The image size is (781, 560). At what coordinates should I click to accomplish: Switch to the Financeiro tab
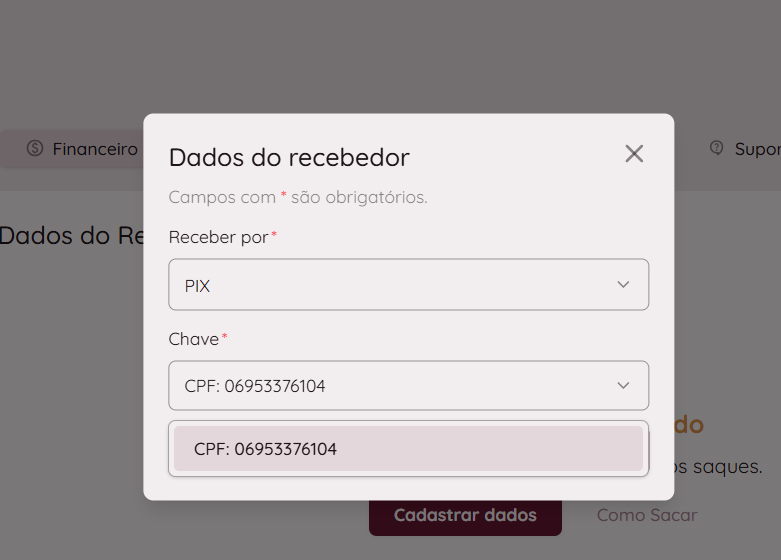(x=95, y=149)
